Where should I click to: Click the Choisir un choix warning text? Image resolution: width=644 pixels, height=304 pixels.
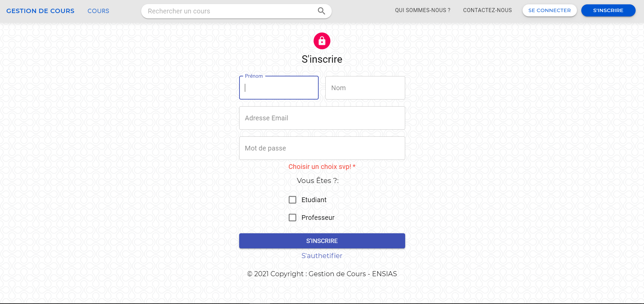pos(322,167)
